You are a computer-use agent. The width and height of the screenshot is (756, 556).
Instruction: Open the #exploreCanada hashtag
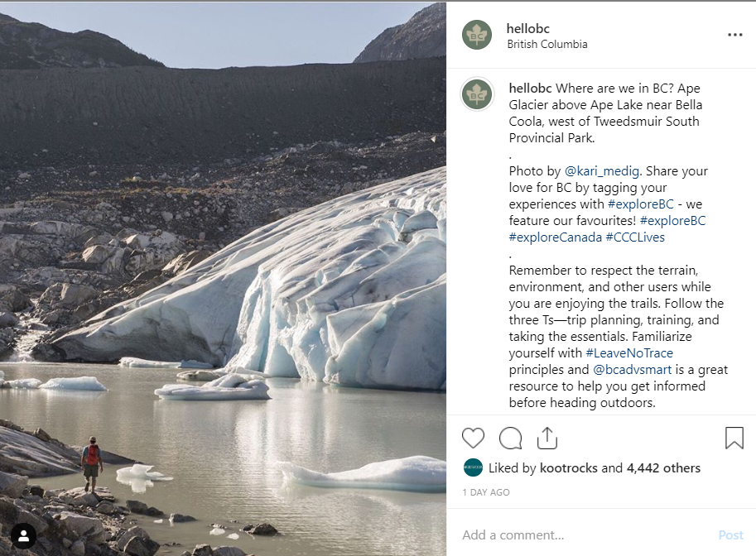point(555,237)
